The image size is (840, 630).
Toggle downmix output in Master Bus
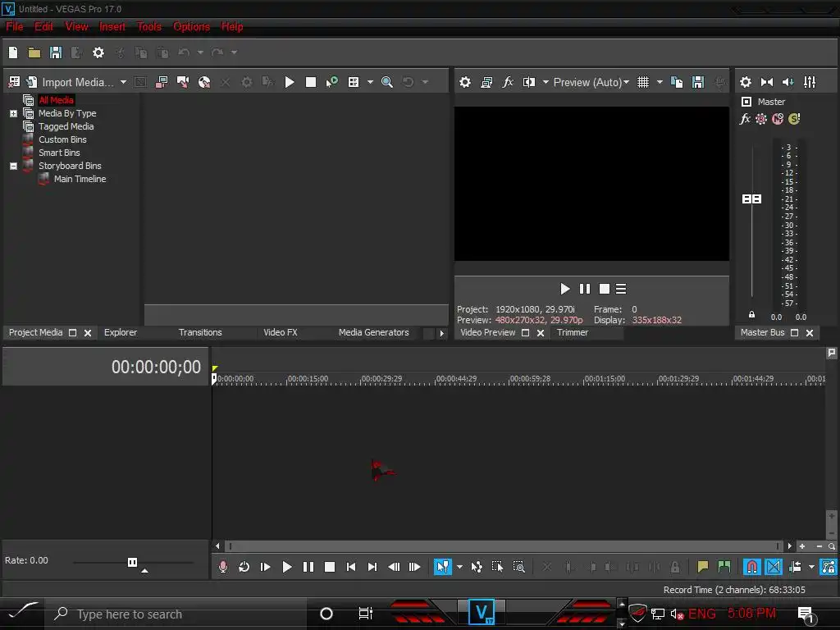point(767,82)
